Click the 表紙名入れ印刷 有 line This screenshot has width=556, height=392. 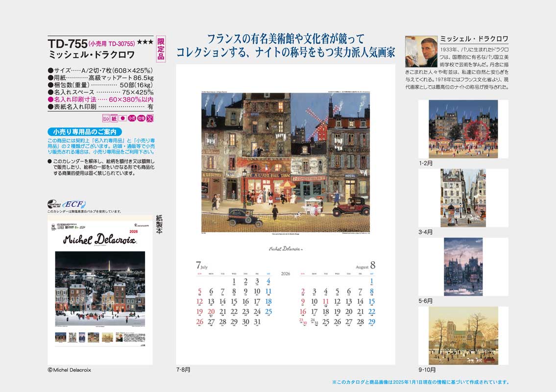click(101, 106)
